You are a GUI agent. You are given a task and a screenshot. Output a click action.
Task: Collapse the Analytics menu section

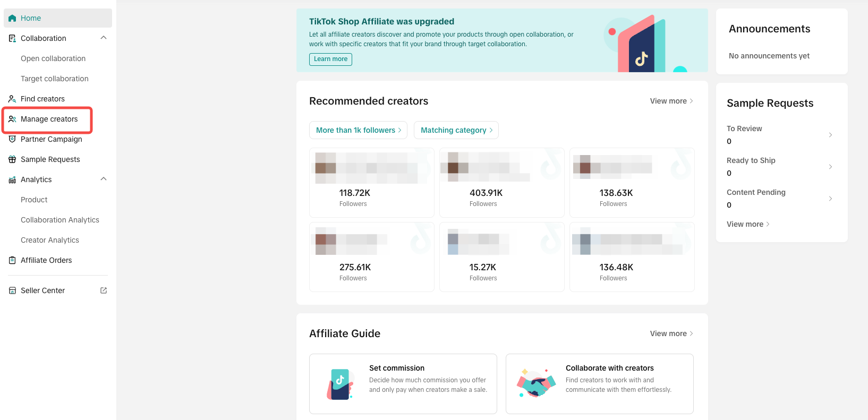(x=104, y=179)
